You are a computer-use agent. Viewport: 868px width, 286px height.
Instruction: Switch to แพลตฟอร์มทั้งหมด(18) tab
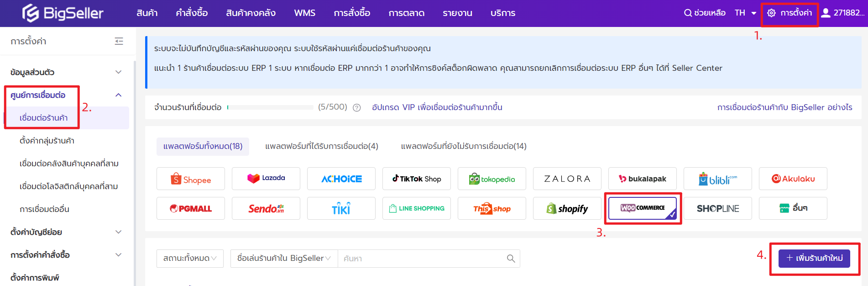click(x=203, y=147)
